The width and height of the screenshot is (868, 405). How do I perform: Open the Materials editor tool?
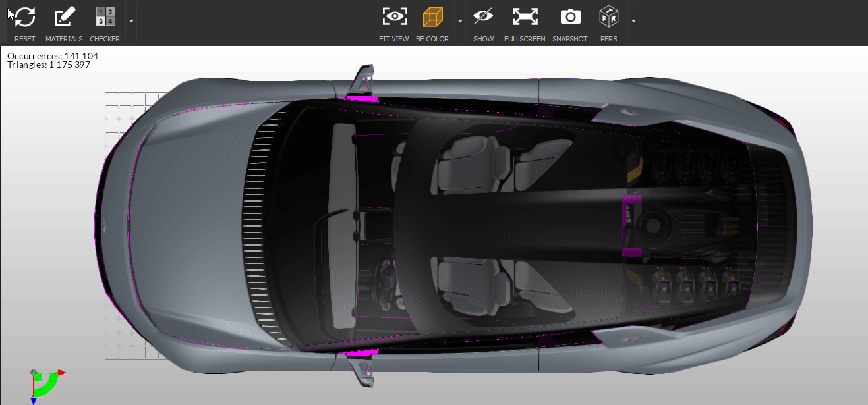pos(64,17)
